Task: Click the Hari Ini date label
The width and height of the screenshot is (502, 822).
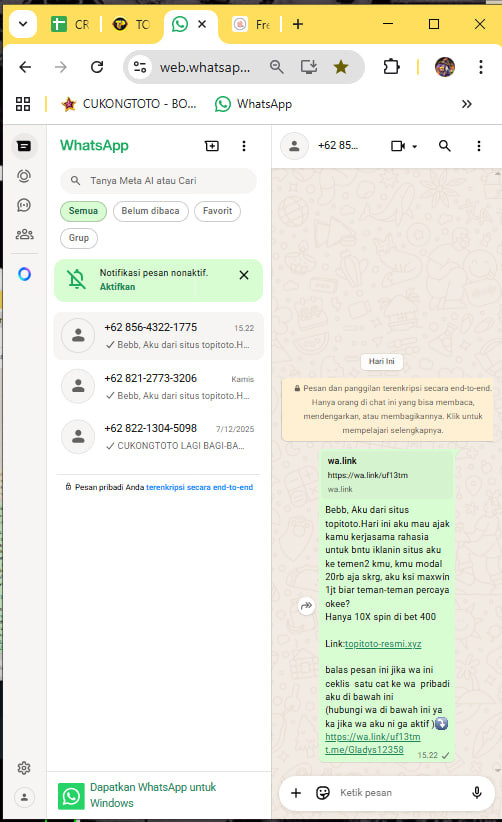Action: pos(381,361)
